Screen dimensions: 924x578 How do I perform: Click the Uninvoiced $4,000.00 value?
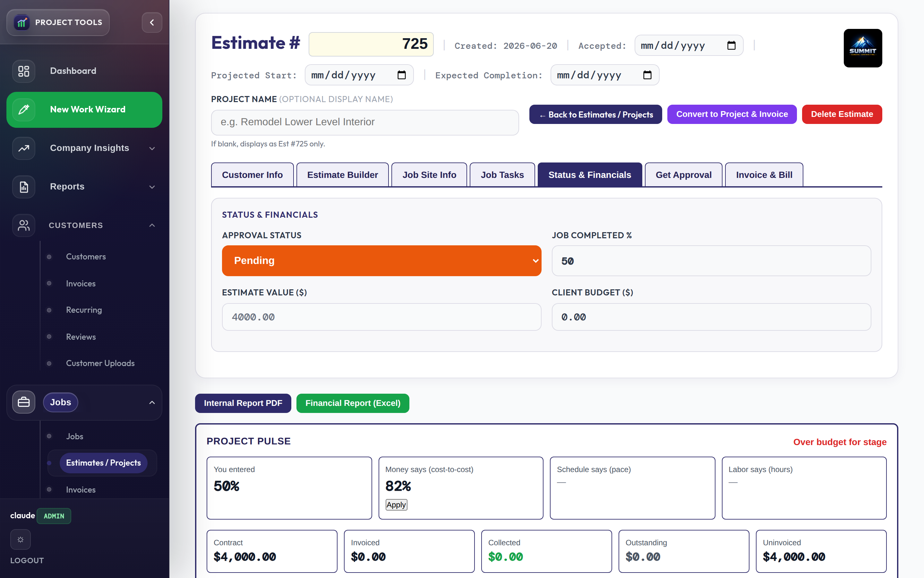pyautogui.click(x=794, y=556)
